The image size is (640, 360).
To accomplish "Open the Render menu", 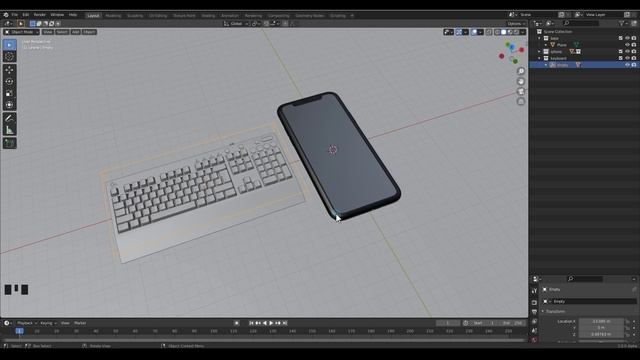I will tap(40, 15).
